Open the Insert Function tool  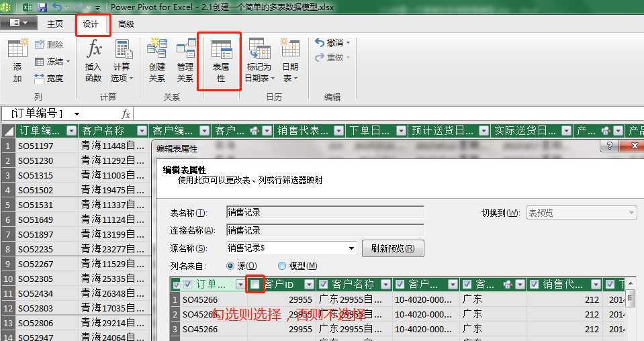coord(93,60)
